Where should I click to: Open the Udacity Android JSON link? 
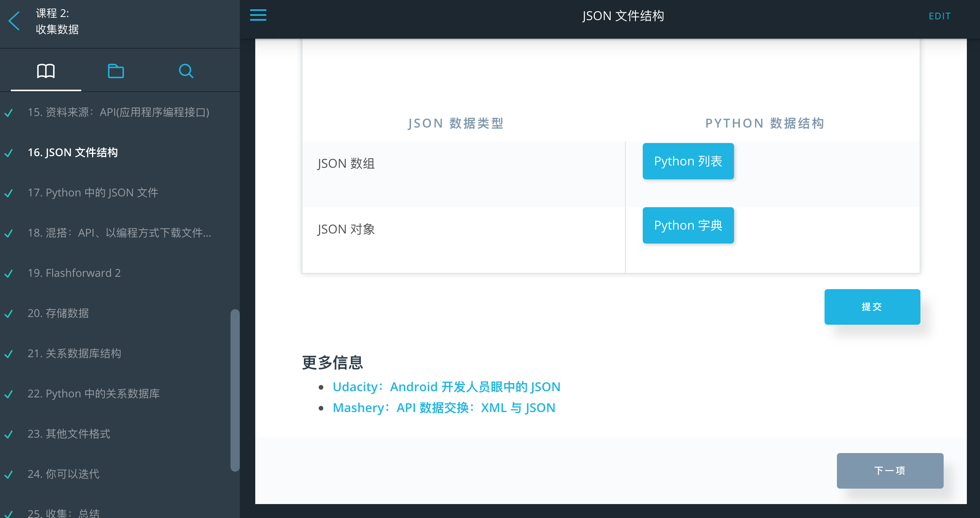pyautogui.click(x=446, y=387)
